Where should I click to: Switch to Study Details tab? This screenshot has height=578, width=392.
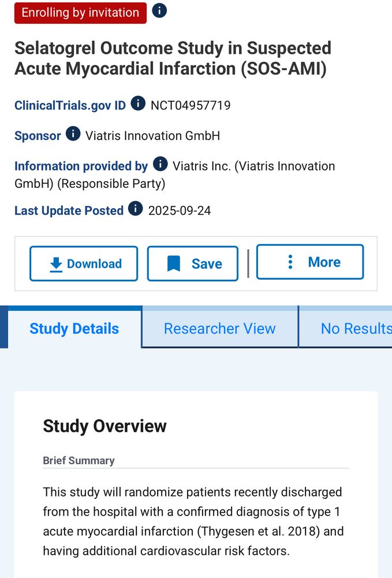[x=74, y=328]
